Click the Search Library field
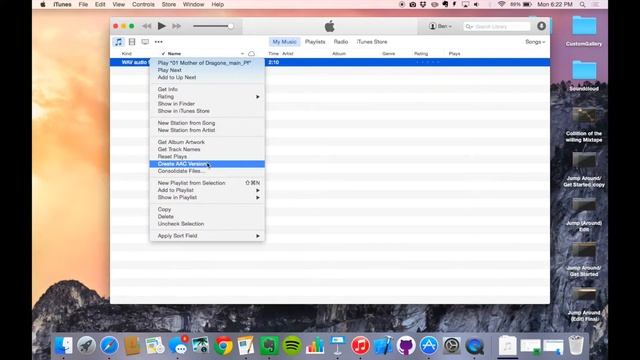This screenshot has height=360, width=640. (x=497, y=27)
